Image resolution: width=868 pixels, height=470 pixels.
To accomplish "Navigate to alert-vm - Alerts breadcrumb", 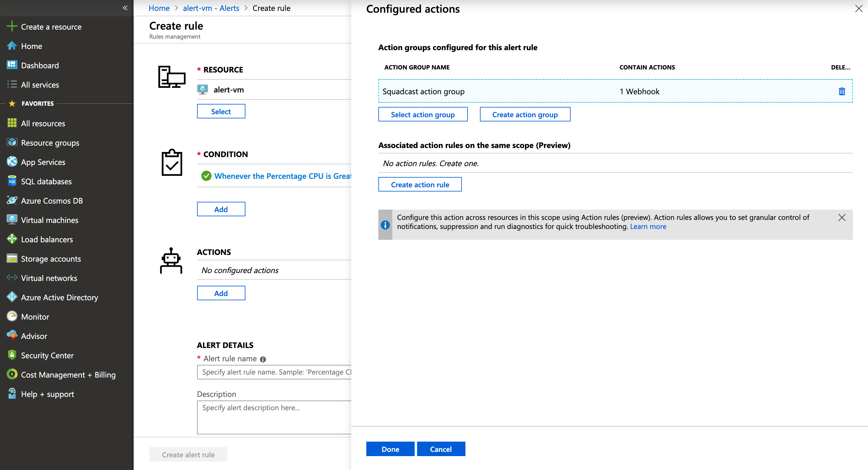I will coord(211,8).
